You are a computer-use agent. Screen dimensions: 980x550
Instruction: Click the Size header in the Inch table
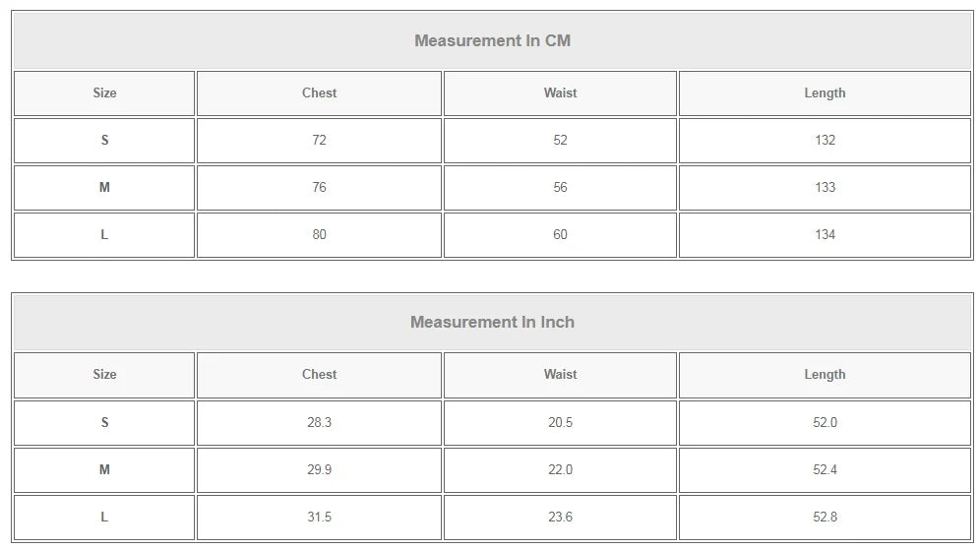[x=104, y=375]
